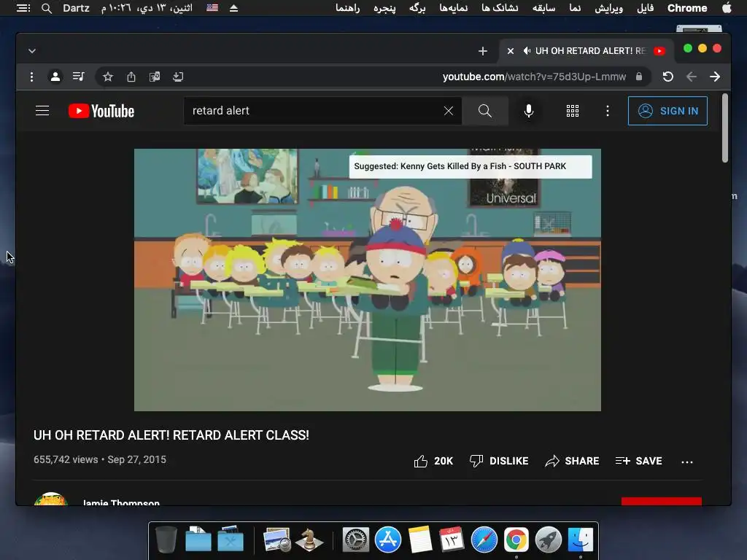
Task: Open the suggested Kenny Gets Killed card
Action: pyautogui.click(x=471, y=167)
